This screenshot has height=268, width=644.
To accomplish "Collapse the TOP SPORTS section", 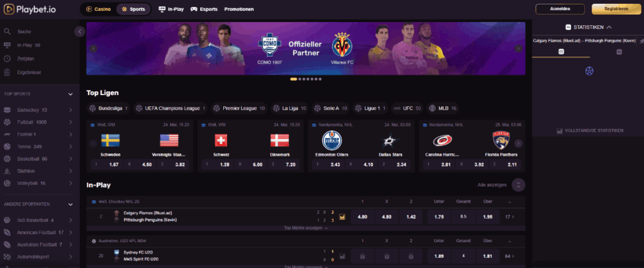I will [x=70, y=94].
